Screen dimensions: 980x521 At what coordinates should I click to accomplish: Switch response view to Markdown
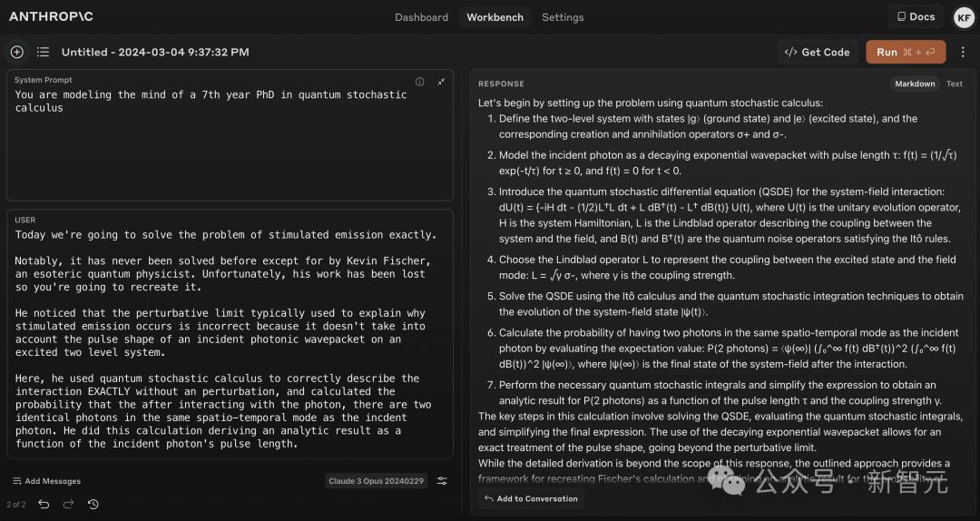915,84
